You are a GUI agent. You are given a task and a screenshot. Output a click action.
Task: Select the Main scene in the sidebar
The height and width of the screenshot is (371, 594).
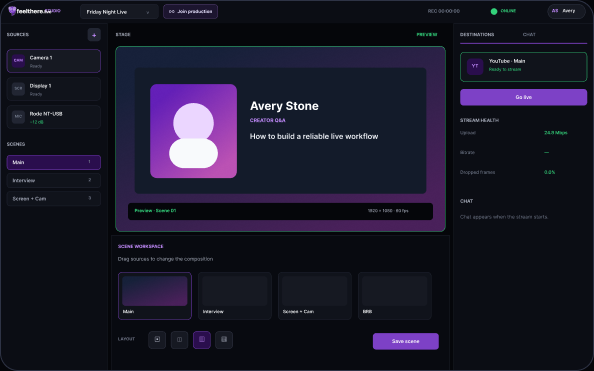coord(53,162)
